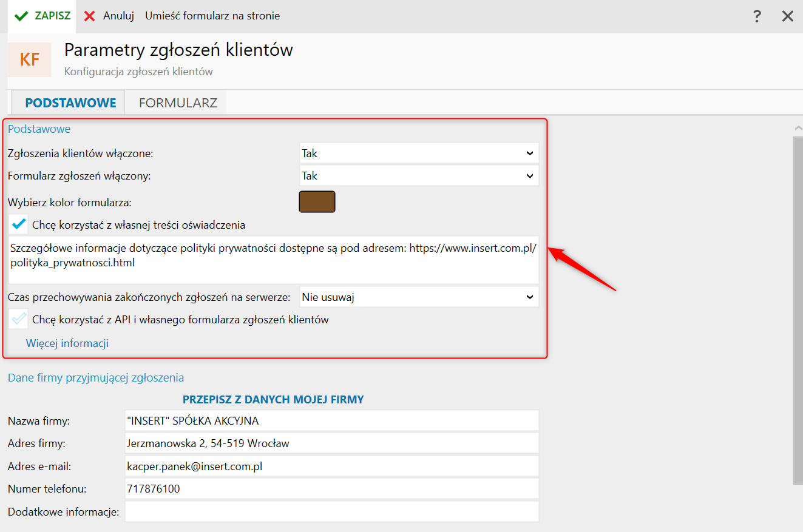Click the green checkmark Zapisz icon
Image resolution: width=803 pixels, height=532 pixels.
(x=21, y=16)
